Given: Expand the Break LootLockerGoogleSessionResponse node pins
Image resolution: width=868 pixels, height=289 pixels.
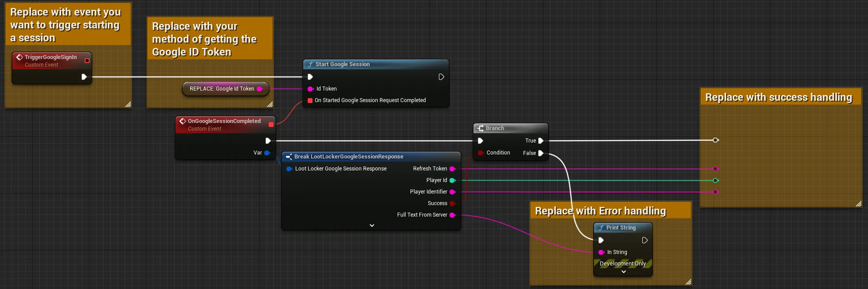Looking at the screenshot, I should [x=372, y=226].
